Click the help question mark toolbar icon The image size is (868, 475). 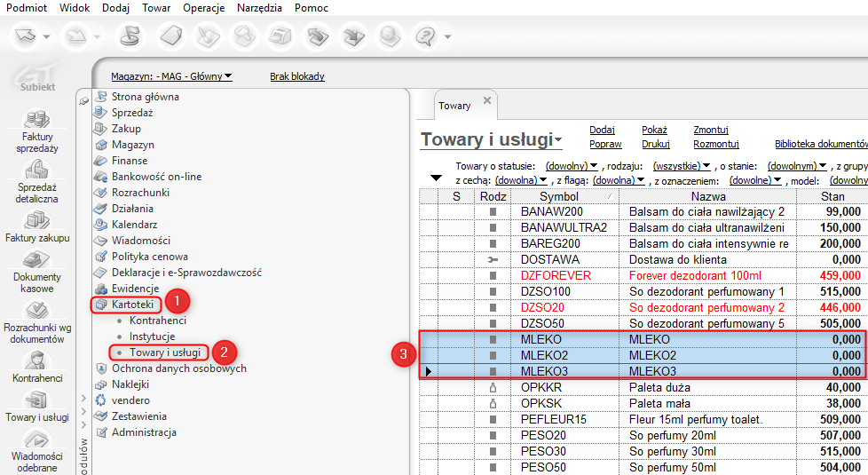425,36
